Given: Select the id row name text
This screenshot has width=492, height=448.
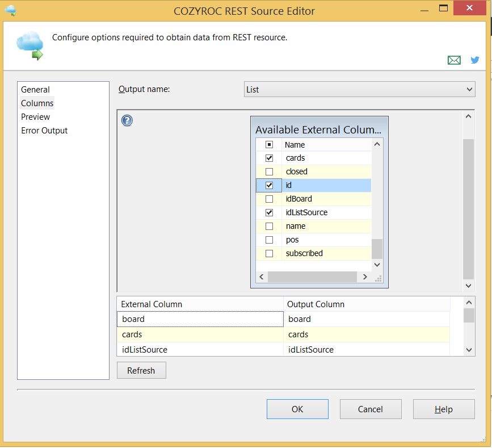Looking at the screenshot, I should coord(289,185).
